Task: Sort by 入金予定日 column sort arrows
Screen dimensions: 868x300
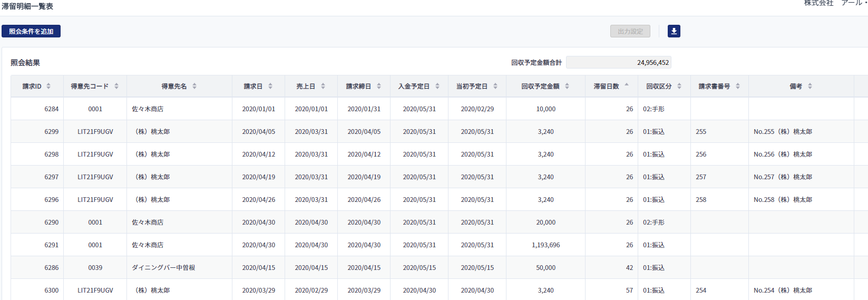Action: pos(437,86)
